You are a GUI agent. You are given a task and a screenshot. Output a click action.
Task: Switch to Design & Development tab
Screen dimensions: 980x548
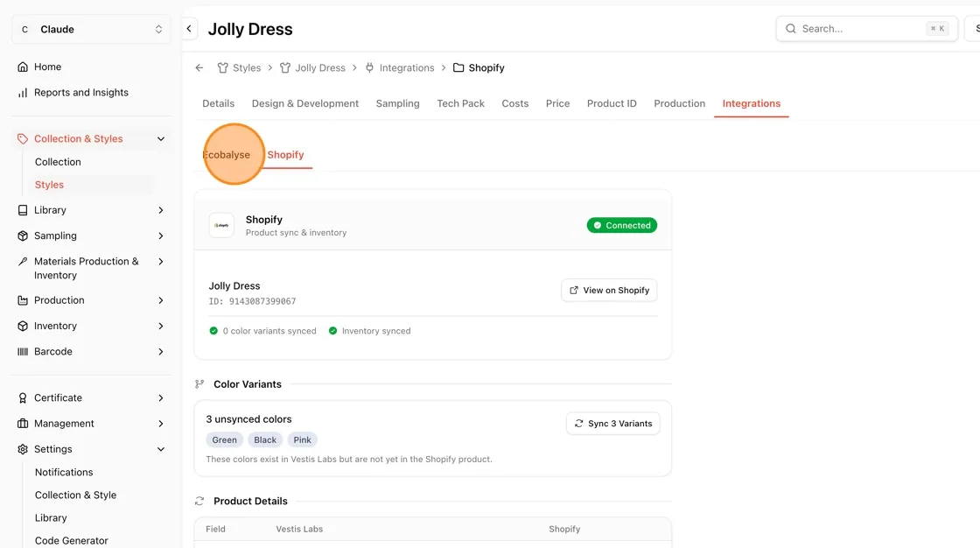coord(305,103)
